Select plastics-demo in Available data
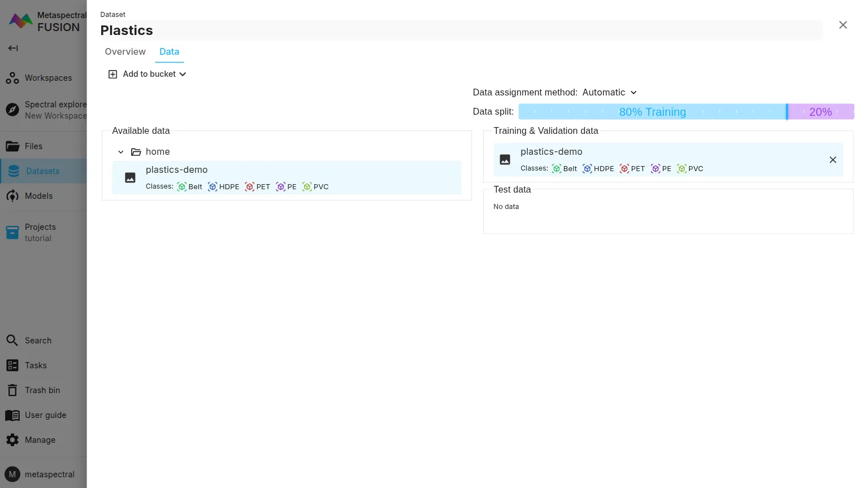The image size is (868, 488). 286,177
